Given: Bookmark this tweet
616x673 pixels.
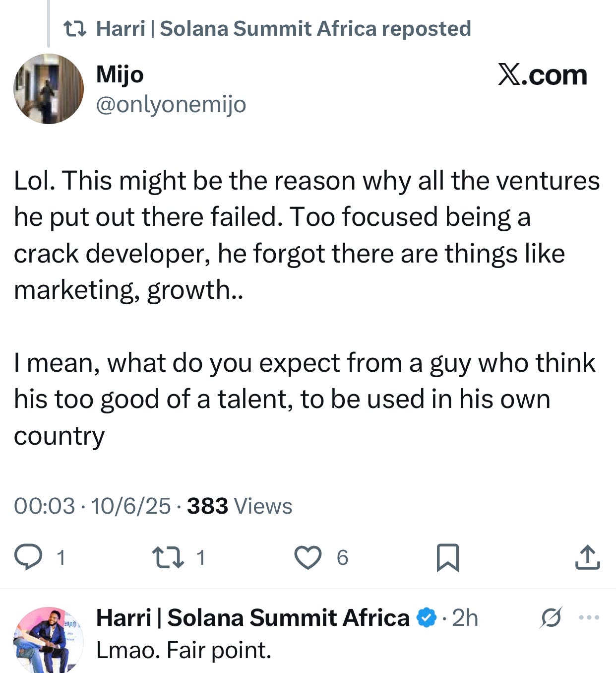Looking at the screenshot, I should tap(447, 557).
